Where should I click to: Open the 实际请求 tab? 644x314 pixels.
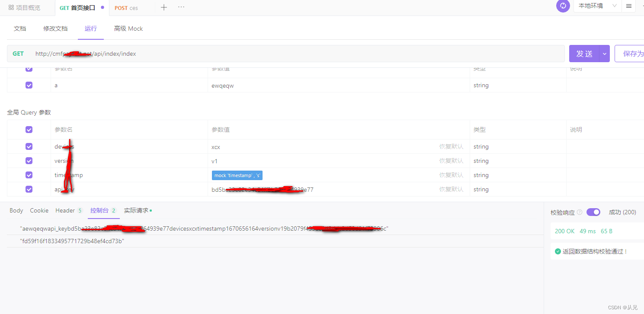click(138, 210)
